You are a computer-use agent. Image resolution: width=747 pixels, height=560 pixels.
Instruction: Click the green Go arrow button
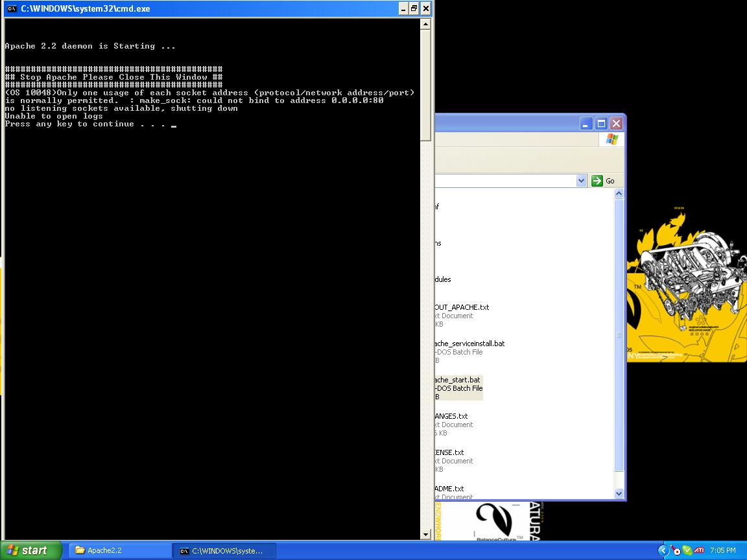tap(597, 181)
